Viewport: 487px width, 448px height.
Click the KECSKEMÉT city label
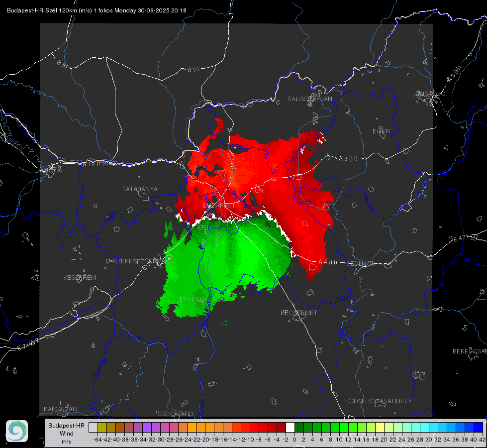pos(299,313)
